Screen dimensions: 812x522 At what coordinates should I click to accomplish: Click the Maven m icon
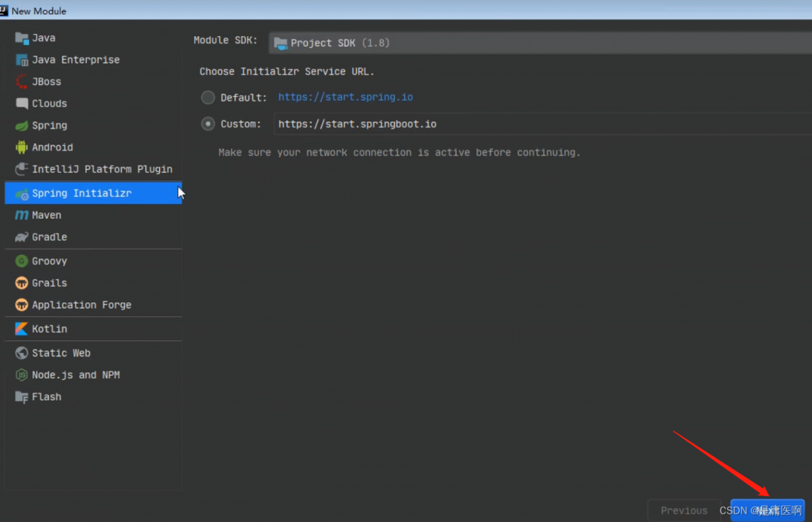click(x=22, y=215)
